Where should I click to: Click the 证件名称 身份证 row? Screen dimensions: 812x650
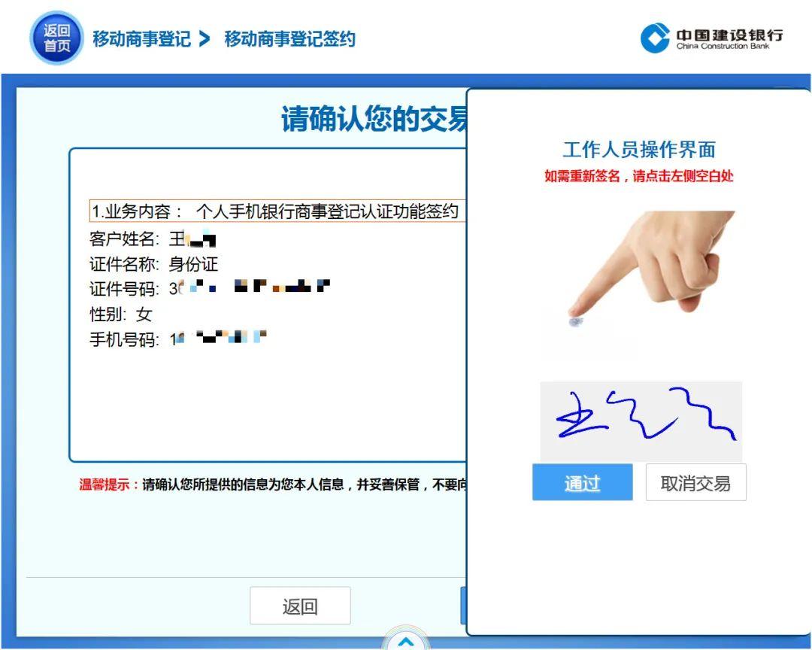153,264
